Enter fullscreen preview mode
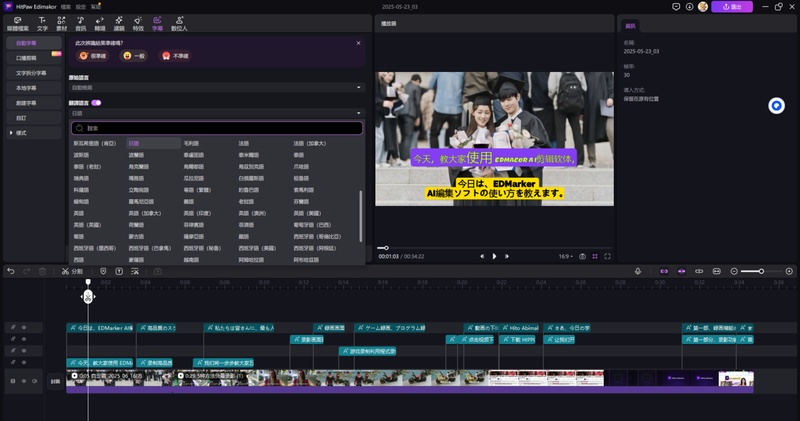800x421 pixels. click(x=606, y=256)
